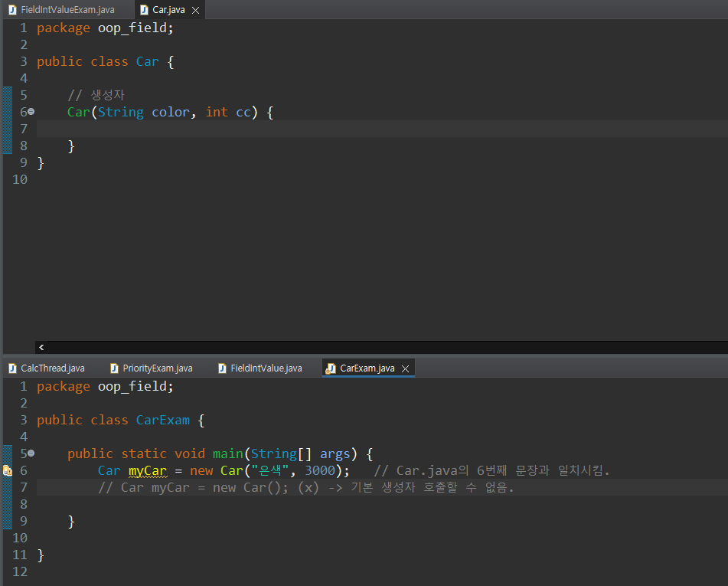Screen dimensions: 728x586
Task: Click the args parameter in main
Action: pyautogui.click(x=335, y=454)
